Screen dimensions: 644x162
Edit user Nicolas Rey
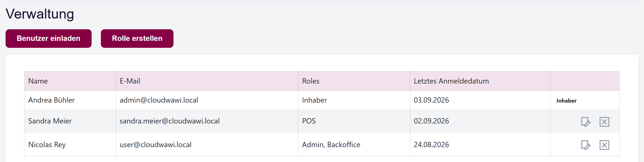(585, 145)
